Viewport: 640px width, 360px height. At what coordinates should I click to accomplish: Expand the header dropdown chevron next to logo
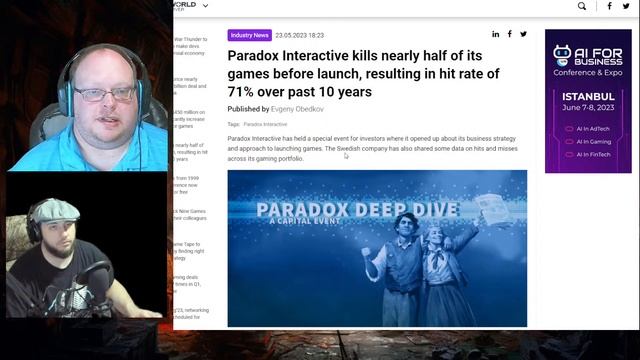205,6
